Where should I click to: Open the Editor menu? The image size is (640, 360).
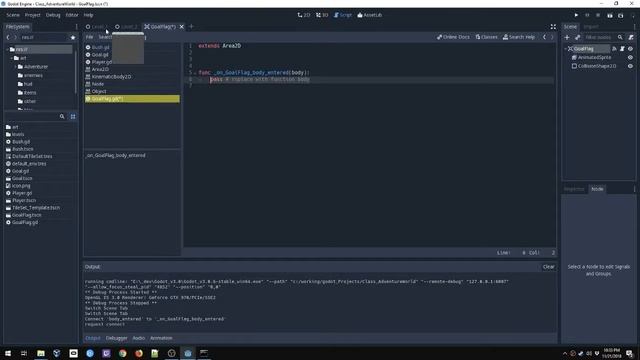(72, 15)
